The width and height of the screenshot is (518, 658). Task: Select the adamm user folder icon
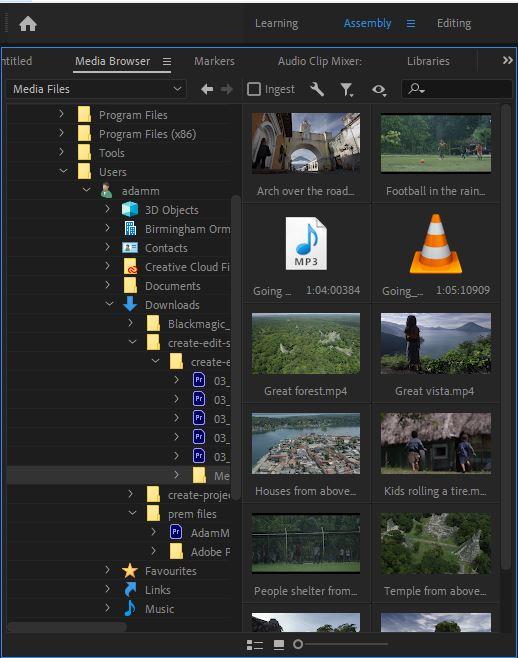click(x=106, y=191)
